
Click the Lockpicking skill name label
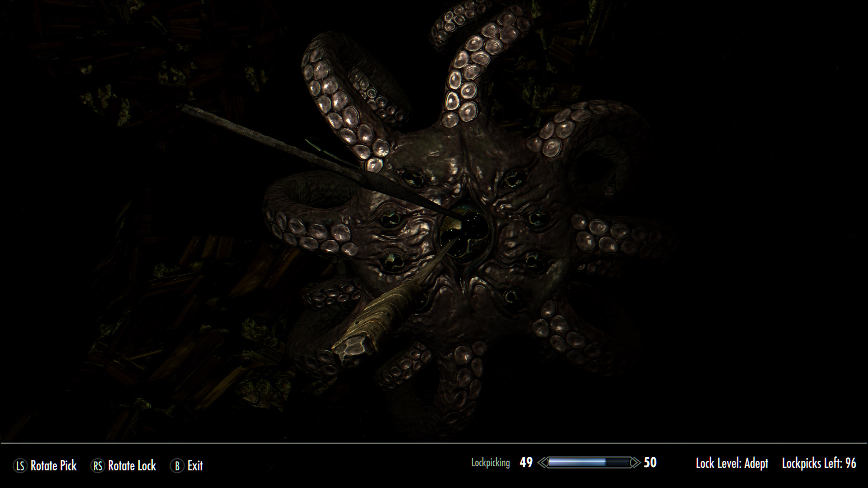click(x=491, y=463)
